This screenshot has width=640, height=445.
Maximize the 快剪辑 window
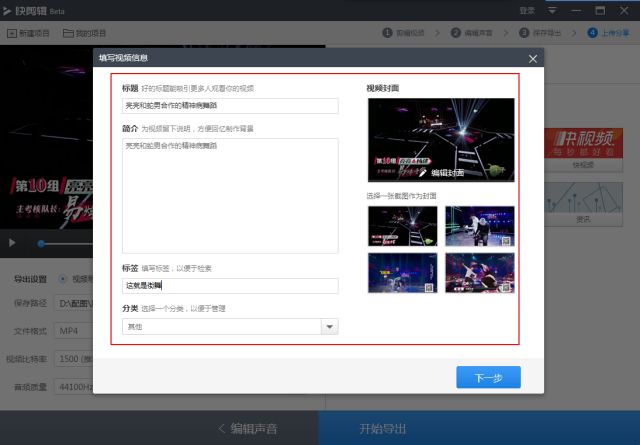click(x=600, y=11)
